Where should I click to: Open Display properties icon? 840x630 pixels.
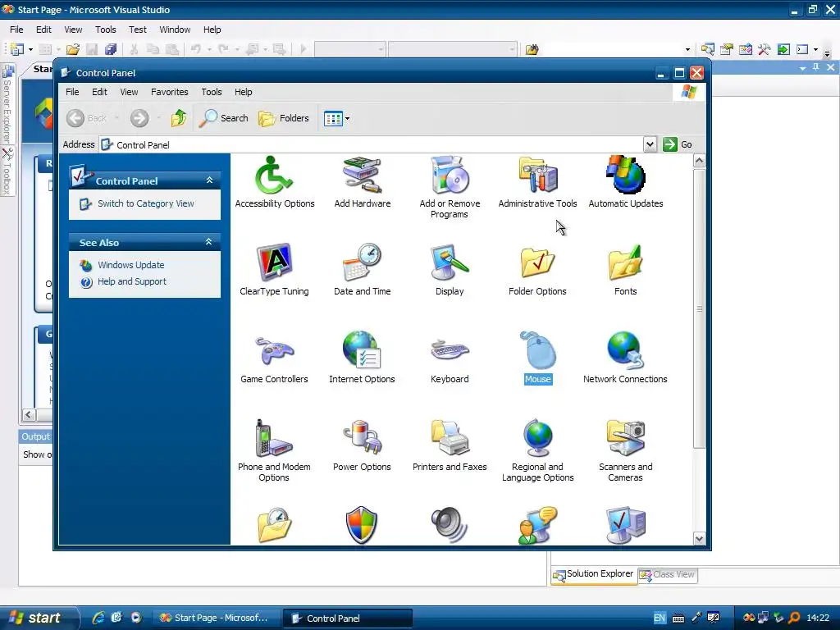[x=450, y=271]
